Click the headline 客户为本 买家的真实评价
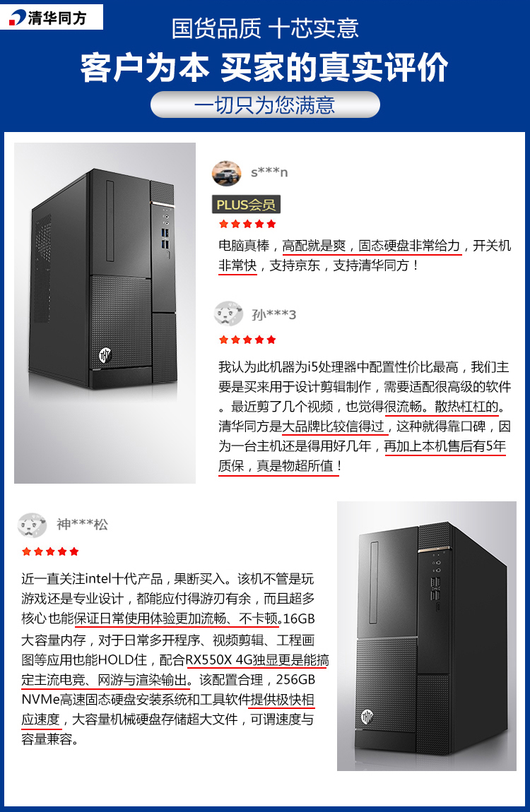Viewport: 530px width, 812px height. point(265,68)
